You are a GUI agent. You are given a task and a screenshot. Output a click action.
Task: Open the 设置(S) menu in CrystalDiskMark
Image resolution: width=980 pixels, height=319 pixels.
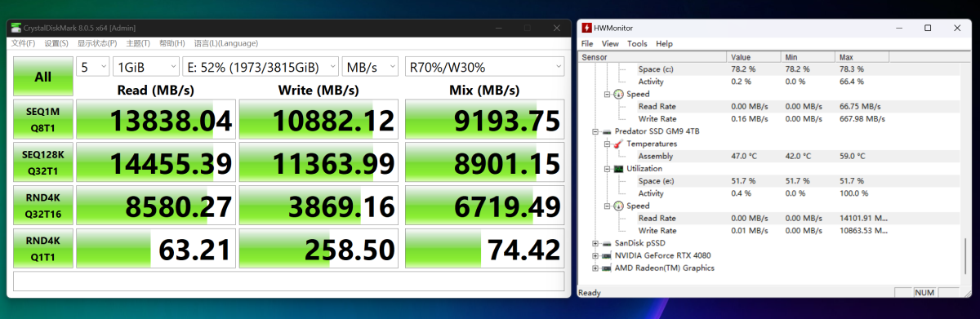click(56, 43)
